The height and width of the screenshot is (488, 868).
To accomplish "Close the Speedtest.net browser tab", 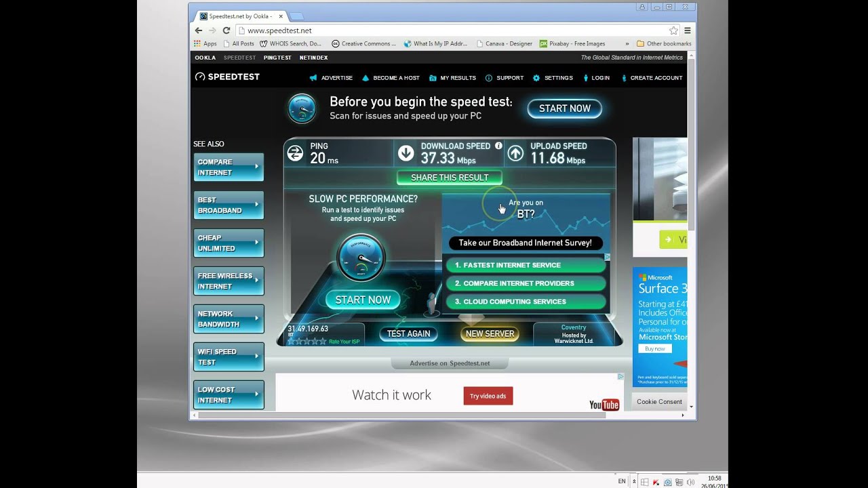I will tap(280, 16).
